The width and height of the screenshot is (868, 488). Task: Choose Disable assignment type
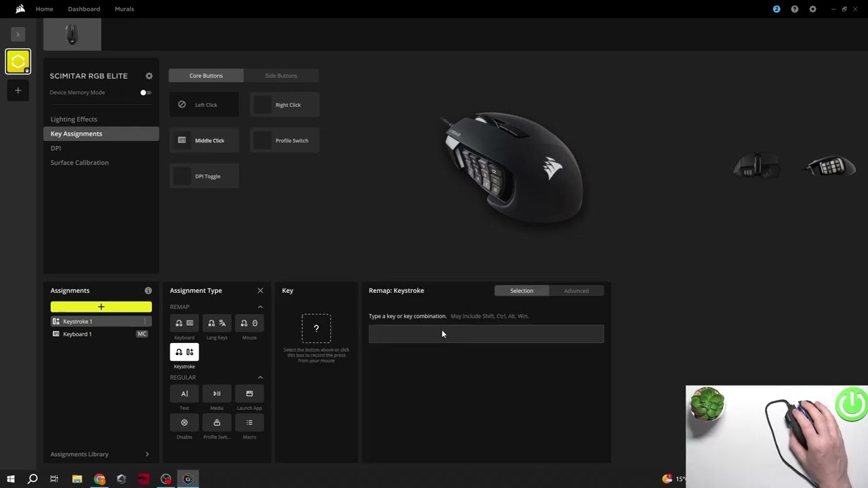(x=184, y=422)
